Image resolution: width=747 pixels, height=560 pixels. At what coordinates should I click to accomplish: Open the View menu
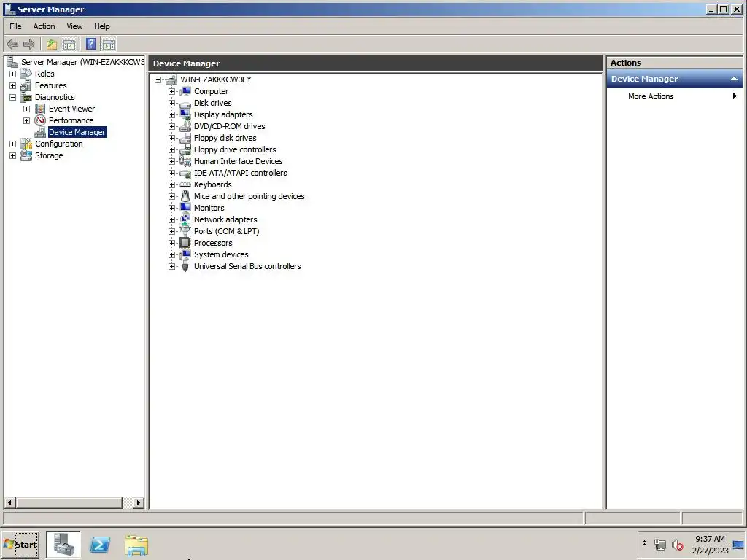(x=74, y=26)
